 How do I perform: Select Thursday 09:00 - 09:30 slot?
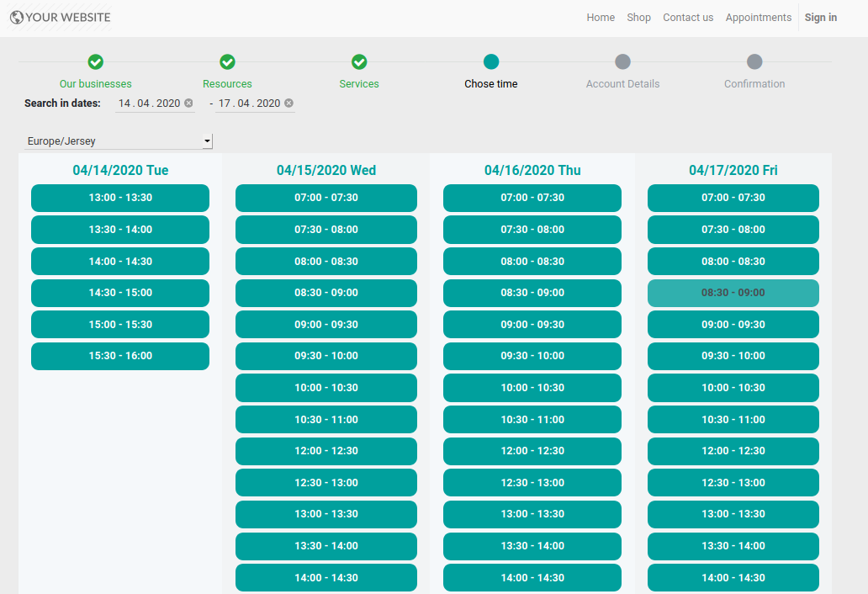point(532,325)
